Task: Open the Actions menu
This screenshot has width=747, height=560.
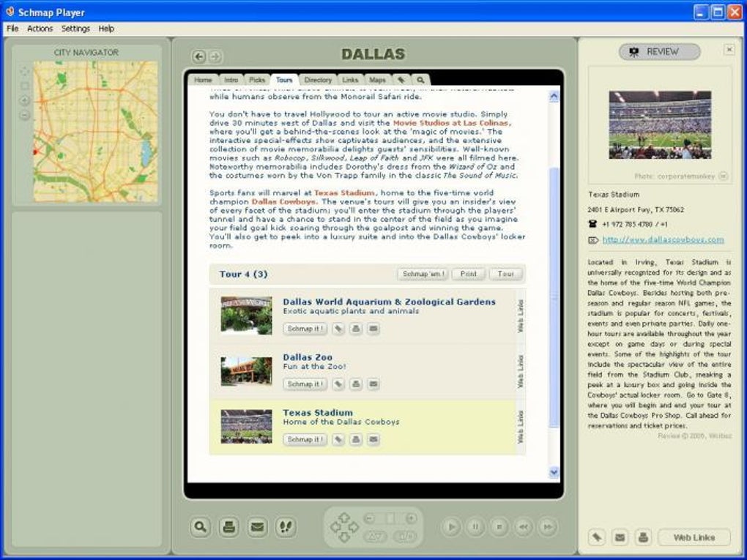Action: click(x=40, y=29)
